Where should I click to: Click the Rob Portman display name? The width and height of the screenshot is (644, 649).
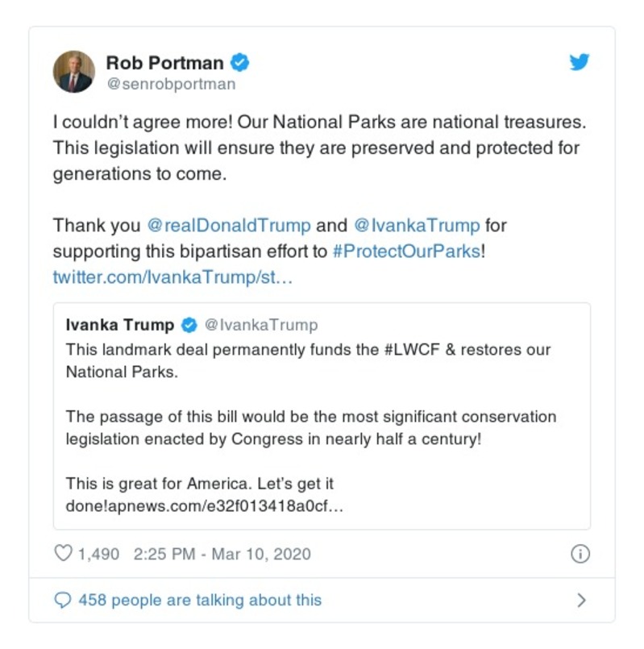click(x=165, y=62)
